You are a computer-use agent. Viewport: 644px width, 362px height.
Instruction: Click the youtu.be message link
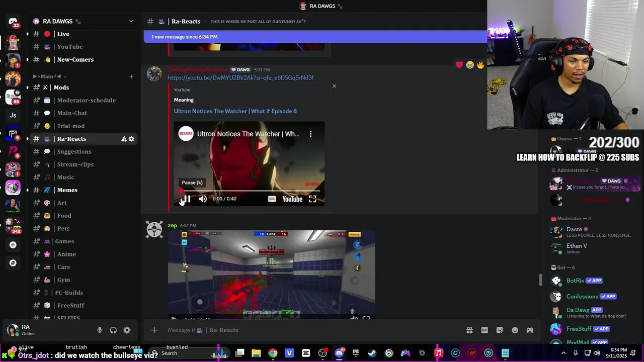tap(240, 77)
